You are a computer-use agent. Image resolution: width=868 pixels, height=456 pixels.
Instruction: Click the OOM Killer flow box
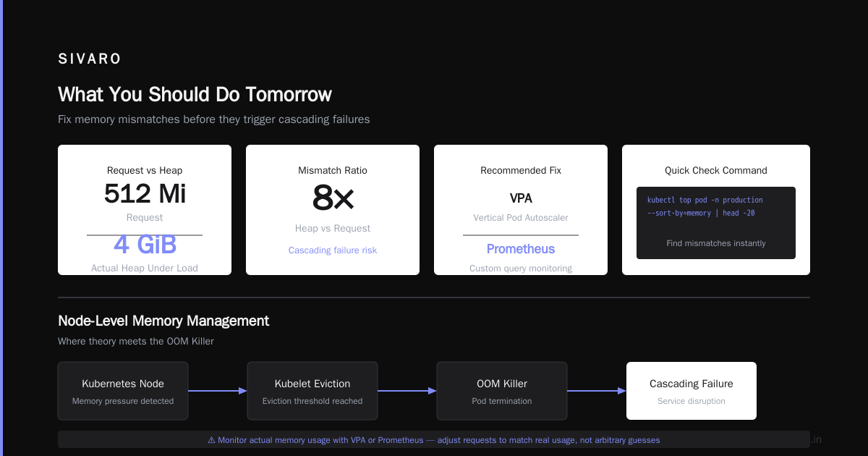[x=502, y=391]
